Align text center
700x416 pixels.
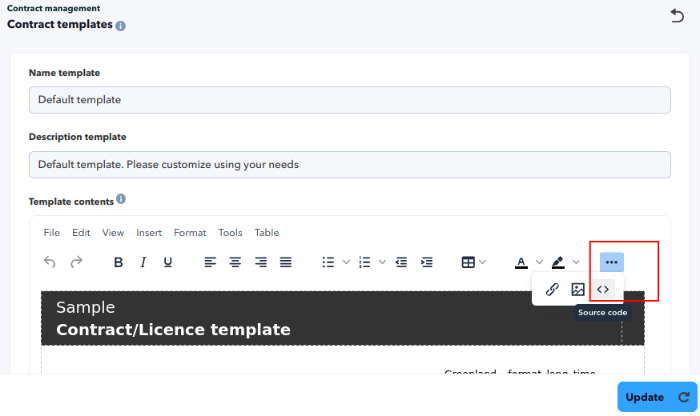(235, 262)
